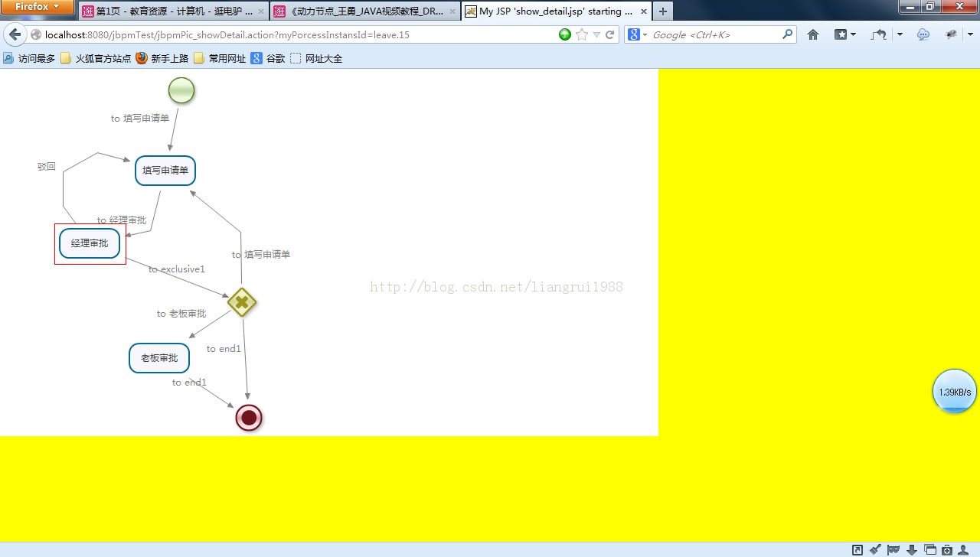Click the curved return-arrow toolbar icon

click(x=879, y=34)
